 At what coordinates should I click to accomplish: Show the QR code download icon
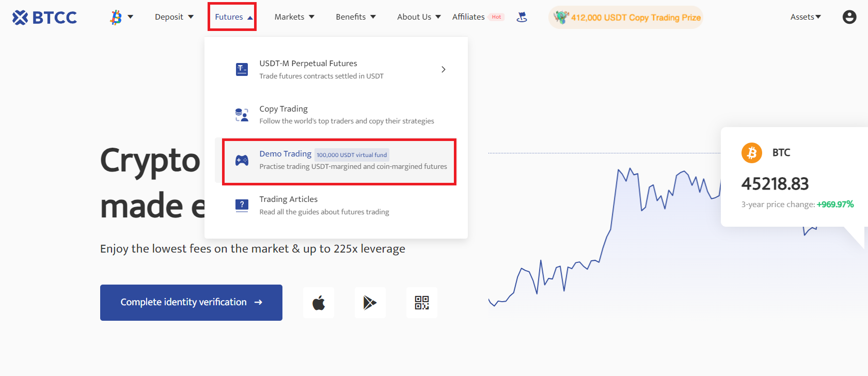tap(422, 303)
